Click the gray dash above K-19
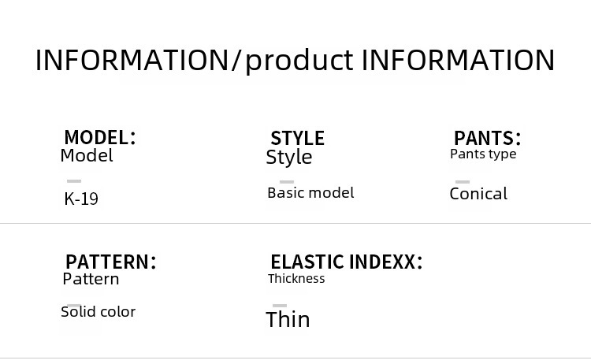Viewport: 591px width, 364px height. pos(74,181)
